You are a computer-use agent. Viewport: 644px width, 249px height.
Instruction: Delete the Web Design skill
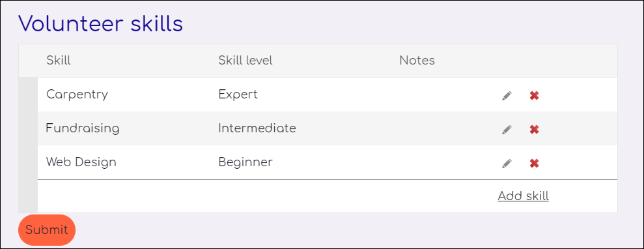pyautogui.click(x=534, y=164)
